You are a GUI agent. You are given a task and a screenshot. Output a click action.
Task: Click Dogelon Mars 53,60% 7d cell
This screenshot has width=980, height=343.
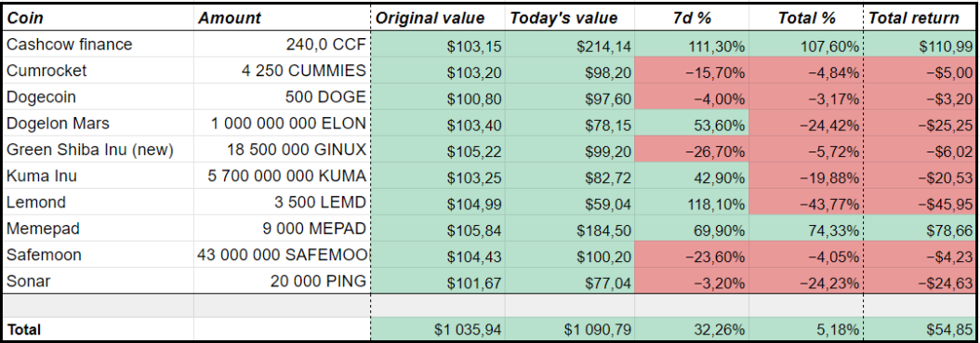coord(691,123)
